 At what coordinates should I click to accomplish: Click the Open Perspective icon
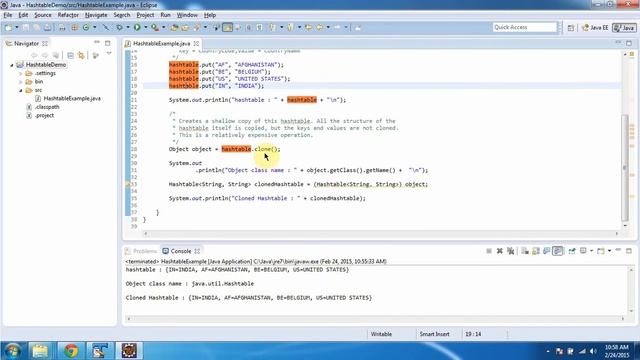pyautogui.click(x=571, y=28)
